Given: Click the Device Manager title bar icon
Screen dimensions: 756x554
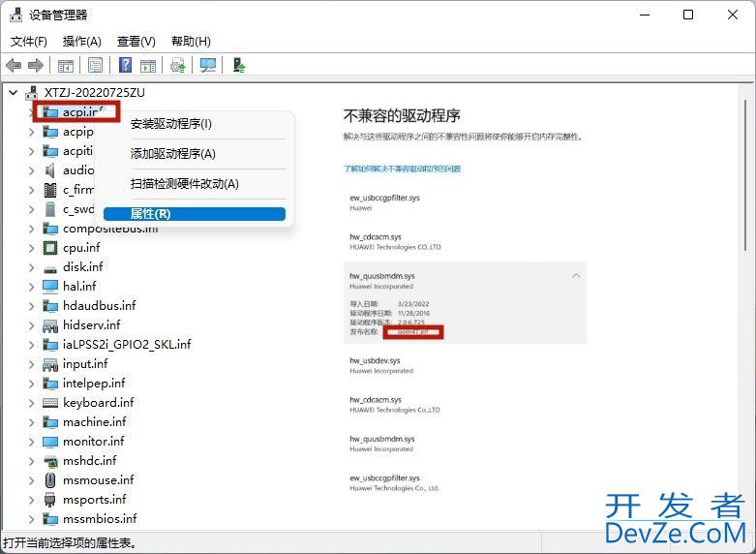Looking at the screenshot, I should [x=15, y=15].
